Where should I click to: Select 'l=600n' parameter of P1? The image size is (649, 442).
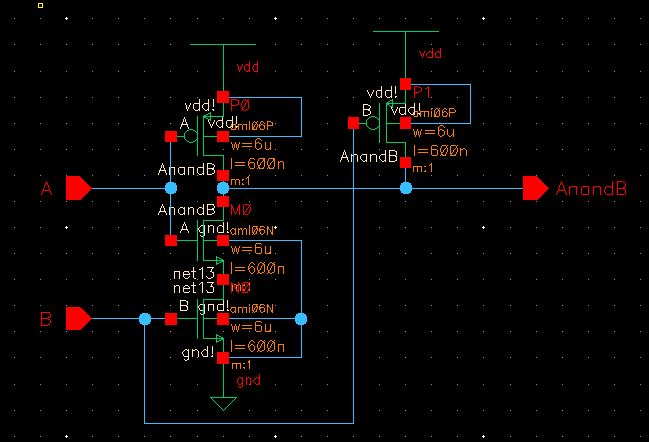coord(440,151)
